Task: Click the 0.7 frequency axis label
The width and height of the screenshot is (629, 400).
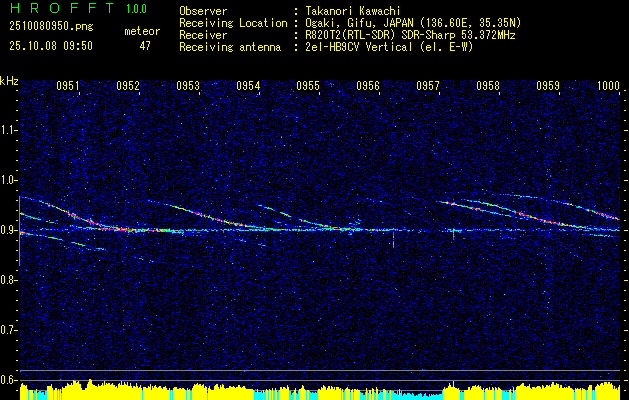Action: point(8,330)
